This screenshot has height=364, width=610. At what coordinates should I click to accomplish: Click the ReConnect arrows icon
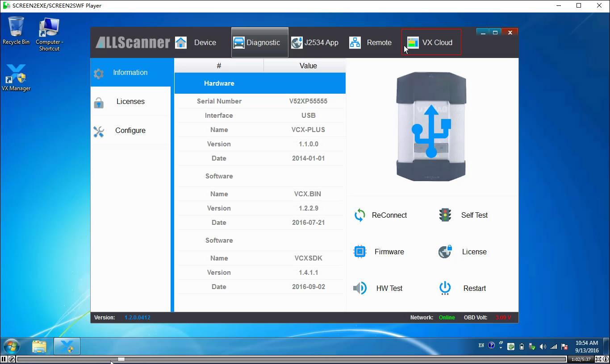coord(359,215)
